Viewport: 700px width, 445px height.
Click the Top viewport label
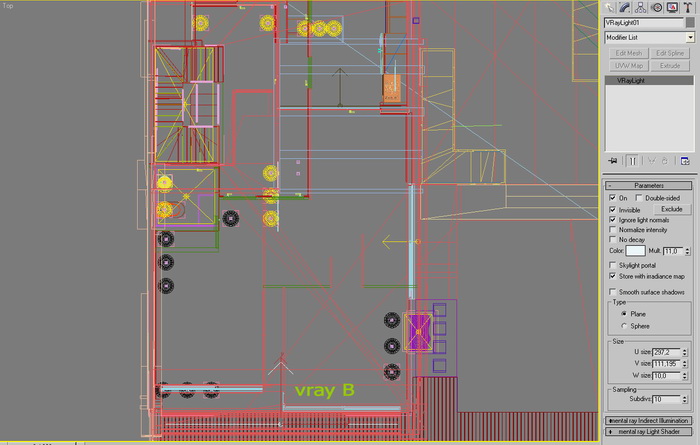[8, 6]
